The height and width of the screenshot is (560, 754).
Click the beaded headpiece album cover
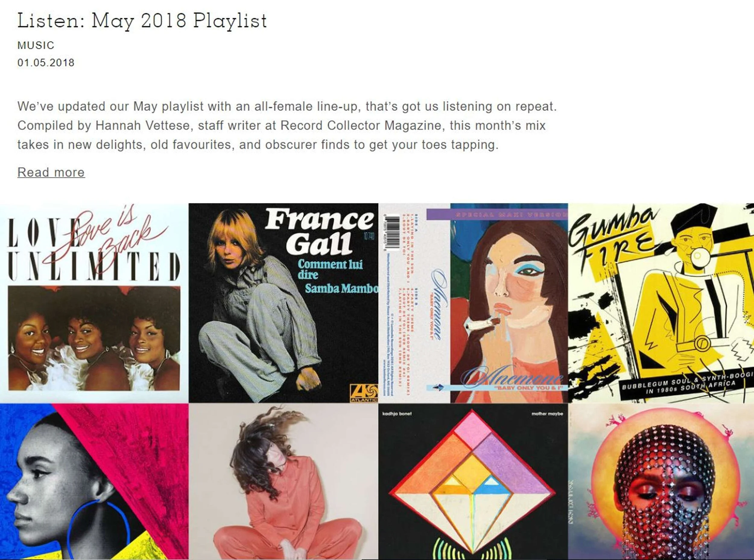[x=661, y=481]
